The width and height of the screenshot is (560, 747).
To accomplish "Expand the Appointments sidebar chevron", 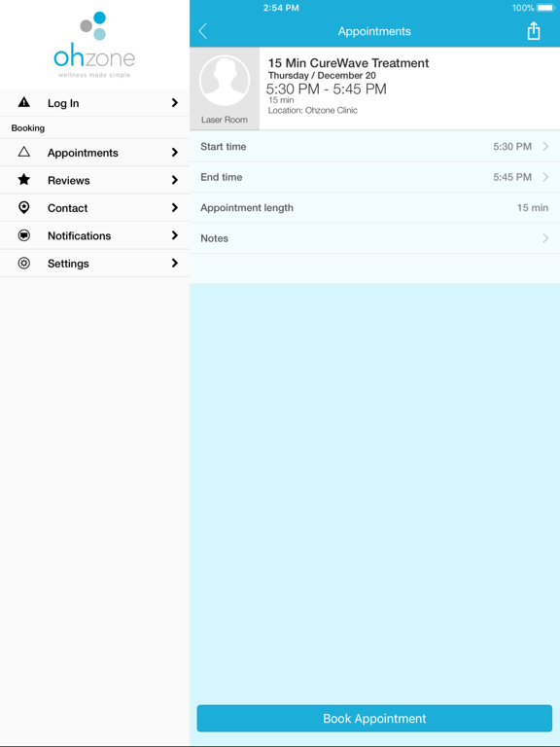I will [175, 152].
